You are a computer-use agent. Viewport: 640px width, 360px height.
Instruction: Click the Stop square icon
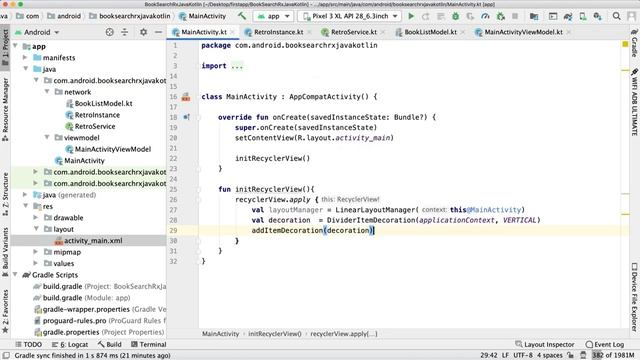pyautogui.click(x=515, y=16)
